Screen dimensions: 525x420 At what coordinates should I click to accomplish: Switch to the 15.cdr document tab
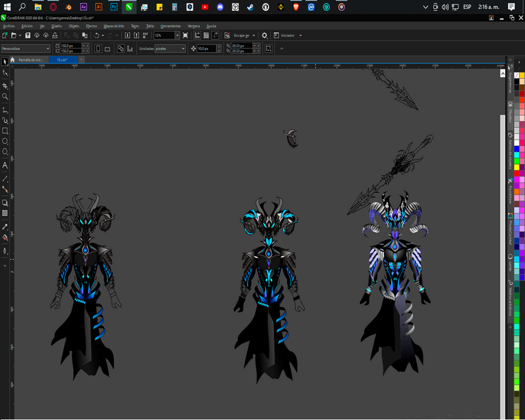(62, 60)
